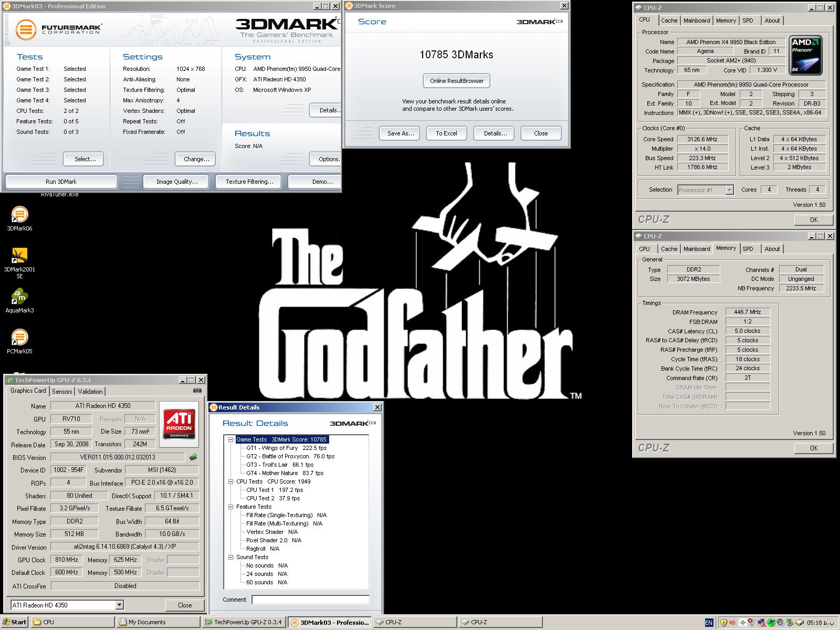The image size is (840, 630).
Task: Click the speaker volume tray icon
Action: pos(781,623)
